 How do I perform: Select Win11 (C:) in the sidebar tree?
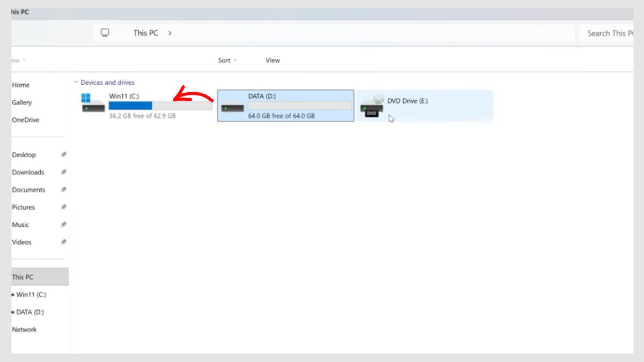click(x=31, y=294)
